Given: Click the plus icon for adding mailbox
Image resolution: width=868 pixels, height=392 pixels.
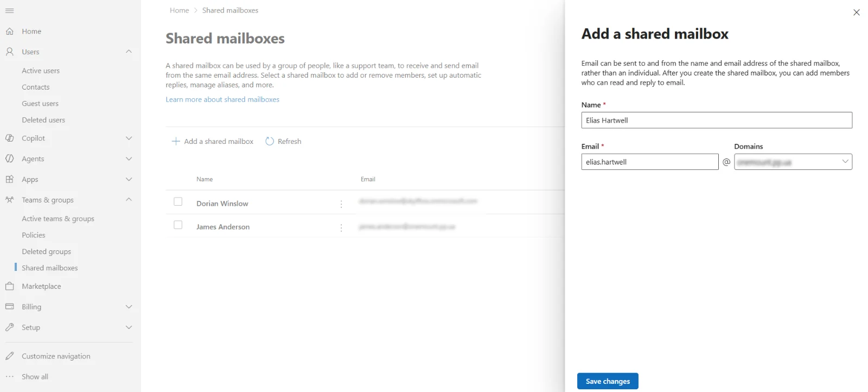Looking at the screenshot, I should point(176,141).
